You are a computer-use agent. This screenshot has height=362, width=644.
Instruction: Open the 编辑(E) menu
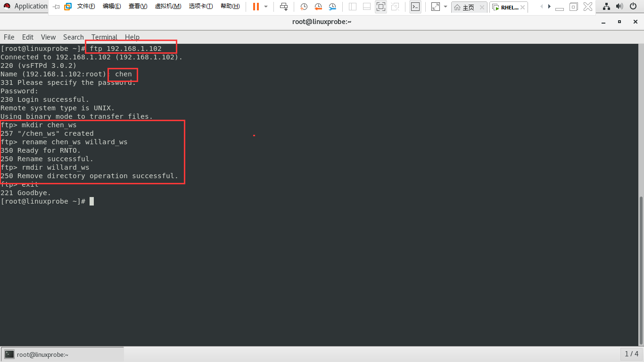112,7
